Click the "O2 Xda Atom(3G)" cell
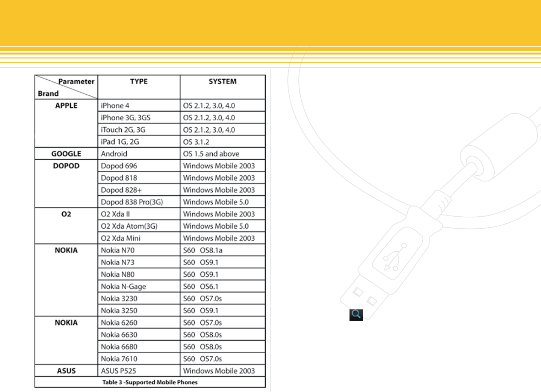 tap(139, 226)
